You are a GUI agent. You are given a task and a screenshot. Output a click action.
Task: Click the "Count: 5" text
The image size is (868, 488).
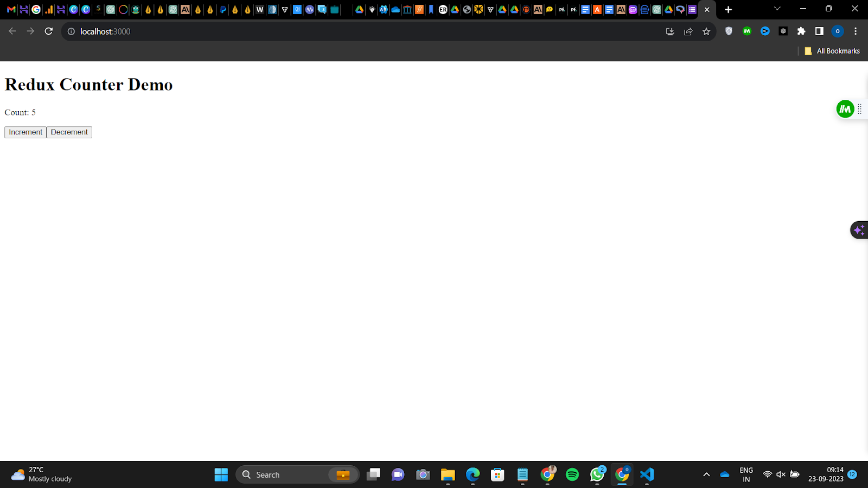(x=20, y=113)
